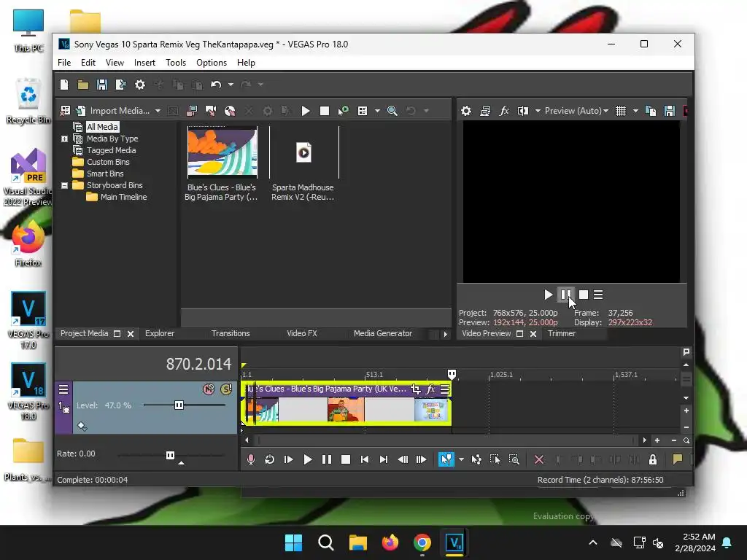Viewport: 747px width, 560px height.
Task: Open the edit tool selection dropdown
Action: pyautogui.click(x=461, y=459)
